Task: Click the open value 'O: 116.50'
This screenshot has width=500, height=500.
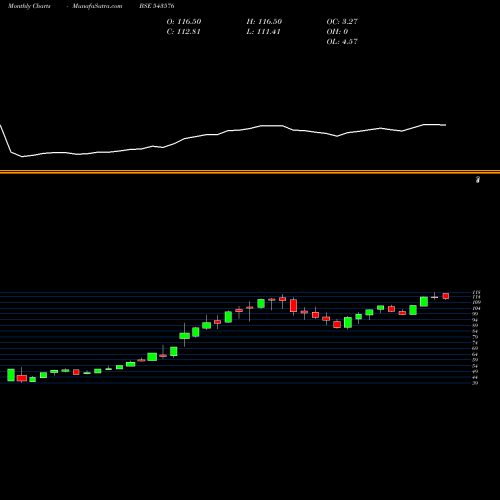Action: 184,22
